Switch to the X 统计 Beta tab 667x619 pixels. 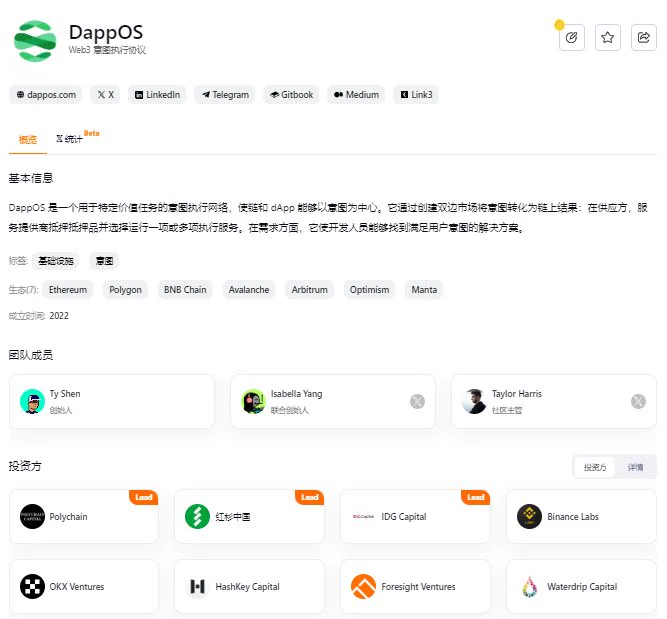point(77,138)
